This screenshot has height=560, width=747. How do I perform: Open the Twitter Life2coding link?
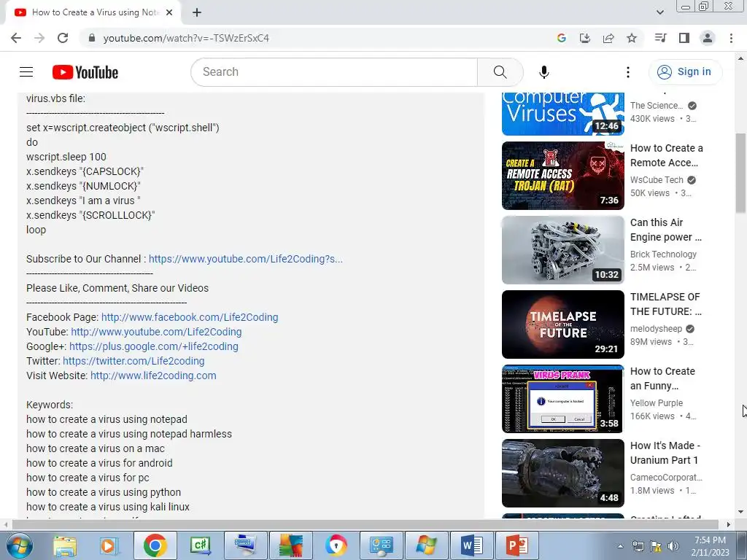point(133,361)
